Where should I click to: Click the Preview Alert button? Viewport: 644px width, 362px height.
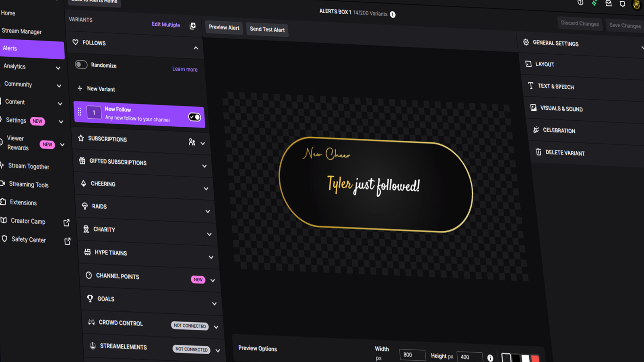coord(224,28)
